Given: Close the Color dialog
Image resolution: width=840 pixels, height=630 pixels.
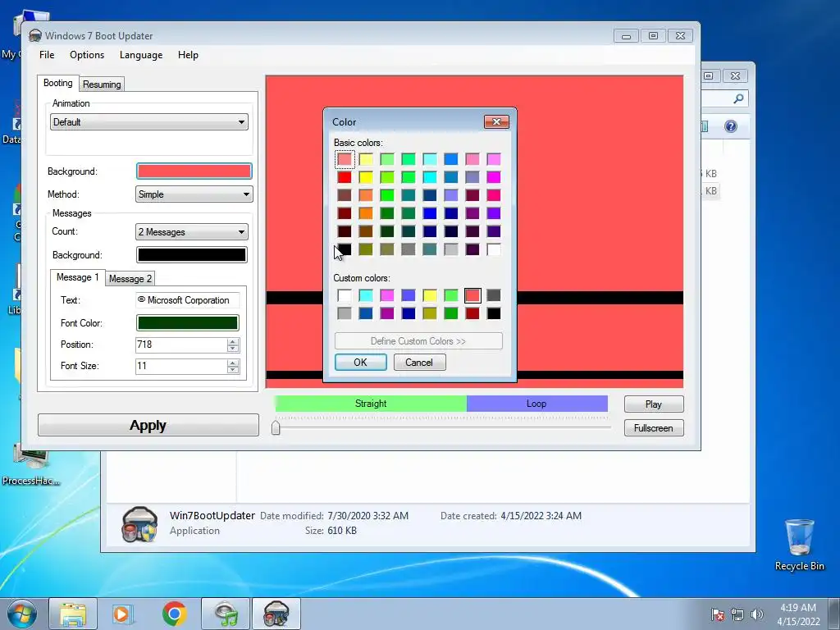Looking at the screenshot, I should [x=496, y=121].
